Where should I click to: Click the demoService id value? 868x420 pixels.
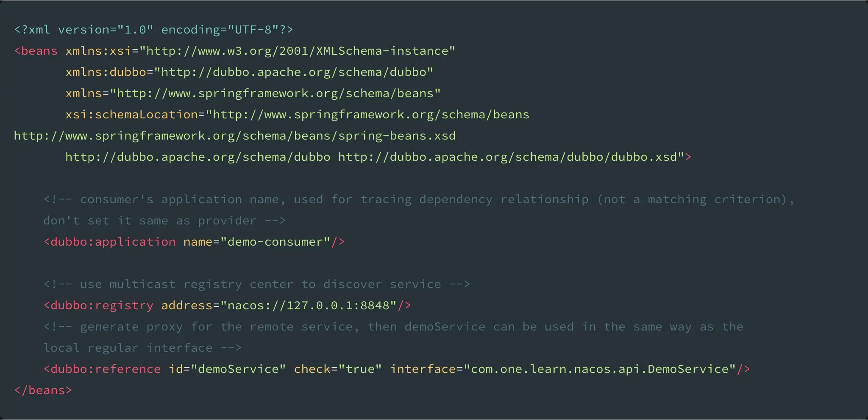point(238,369)
